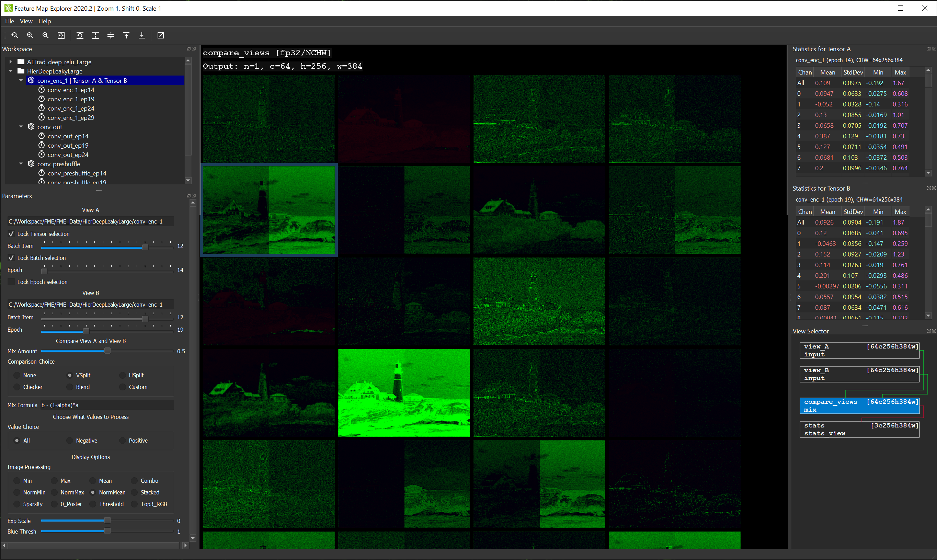
Task: Select the Checker comparison radio button
Action: 17,387
